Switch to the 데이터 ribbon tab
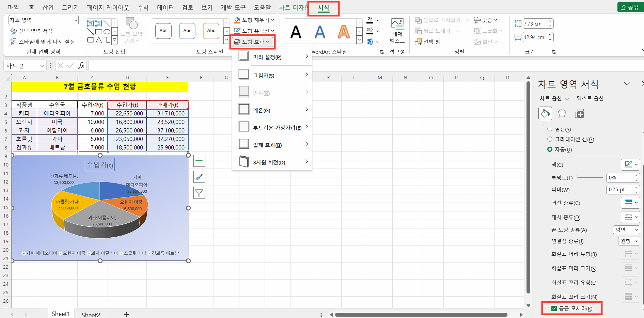Screen dimensions: 644x318 click(x=165, y=7)
